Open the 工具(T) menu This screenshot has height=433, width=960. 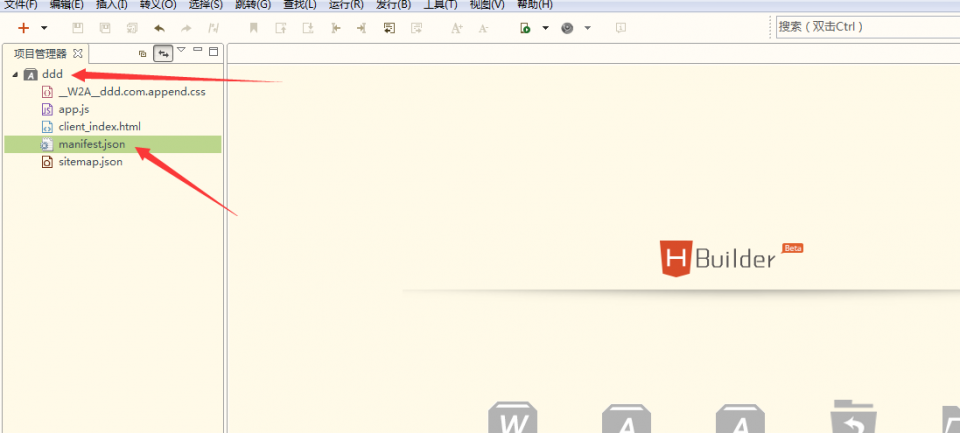(440, 5)
